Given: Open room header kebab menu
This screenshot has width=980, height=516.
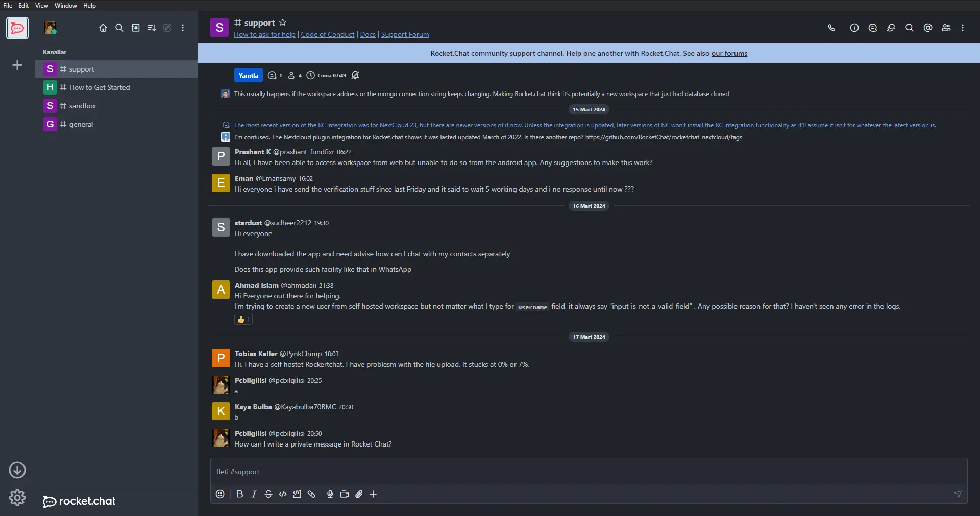Looking at the screenshot, I should coord(963,28).
